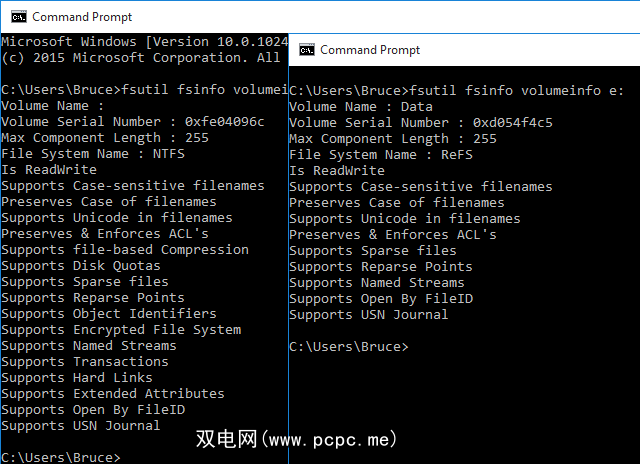Click 'Supports Extended Attributes' line
This screenshot has width=640, height=464.
[113, 394]
